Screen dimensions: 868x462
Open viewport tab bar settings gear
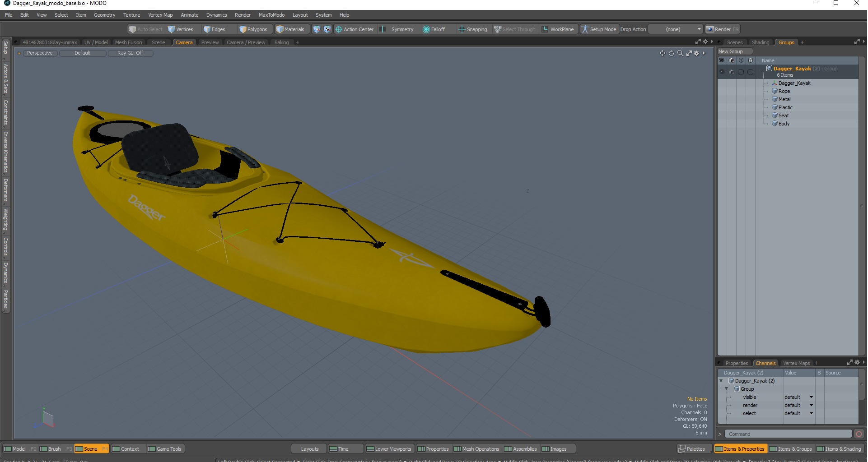pyautogui.click(x=705, y=42)
